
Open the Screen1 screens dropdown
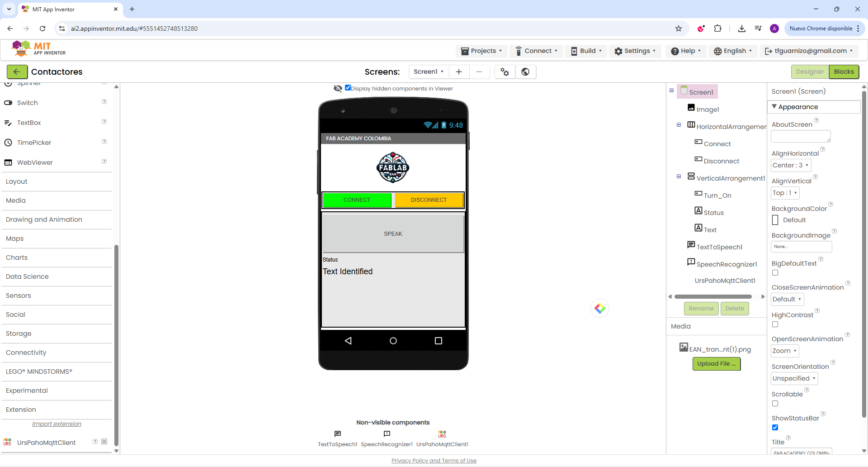click(x=429, y=71)
